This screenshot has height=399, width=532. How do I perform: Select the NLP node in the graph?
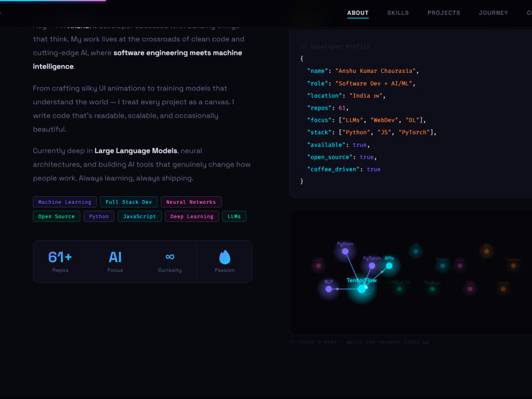coord(328,289)
